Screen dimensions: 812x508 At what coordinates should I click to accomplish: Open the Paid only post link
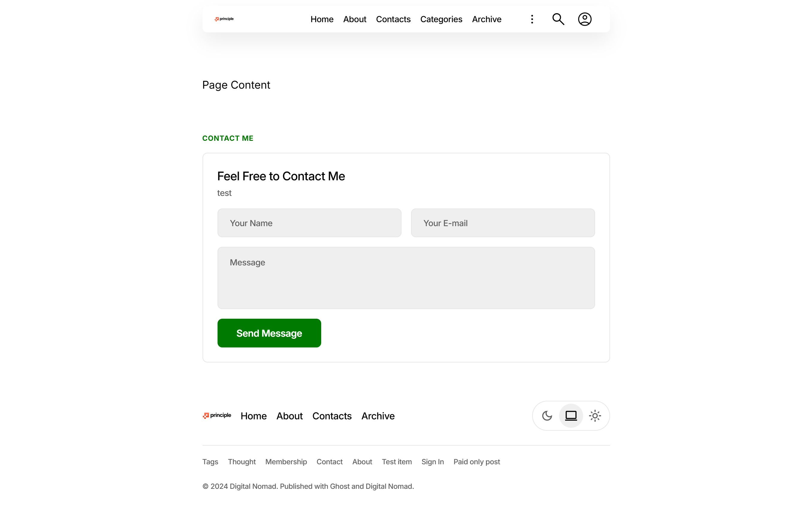pos(477,462)
